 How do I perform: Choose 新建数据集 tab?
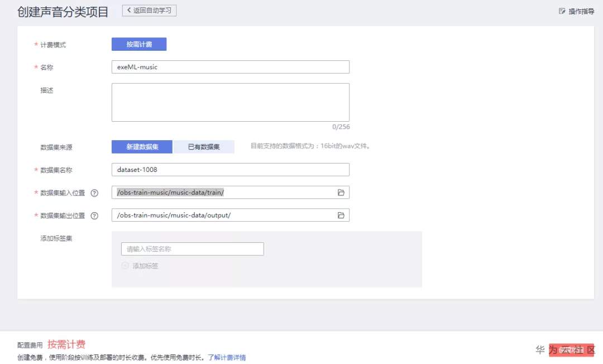[x=142, y=147]
